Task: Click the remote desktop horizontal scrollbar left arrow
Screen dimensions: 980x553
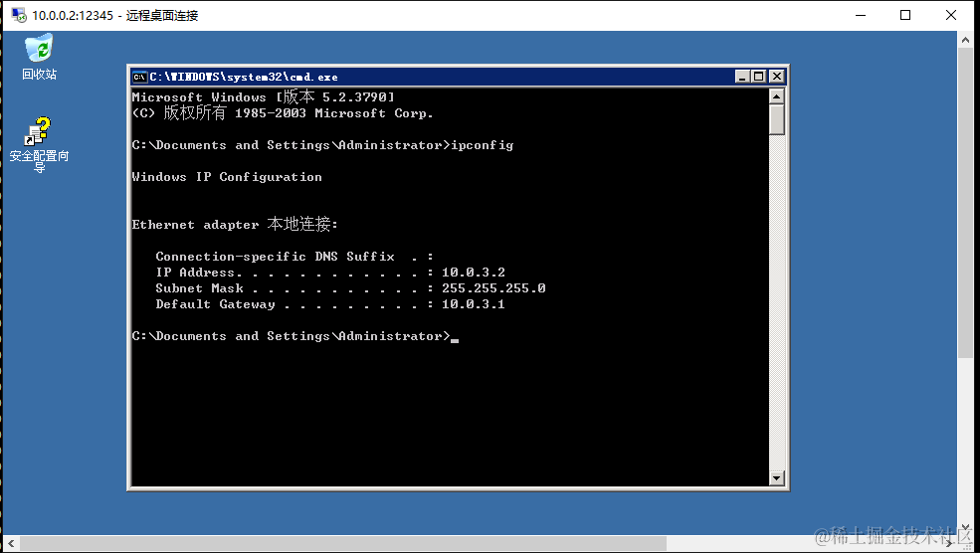Action: pyautogui.click(x=10, y=544)
